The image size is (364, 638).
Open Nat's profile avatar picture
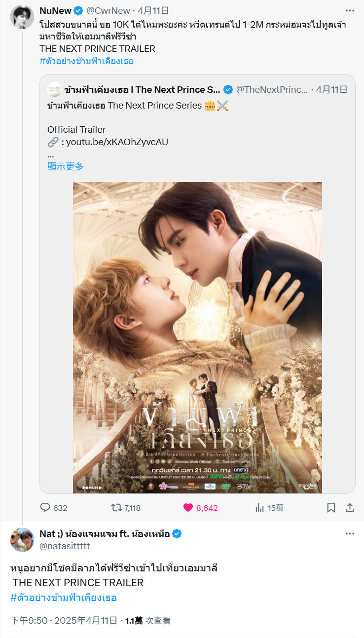click(x=22, y=539)
